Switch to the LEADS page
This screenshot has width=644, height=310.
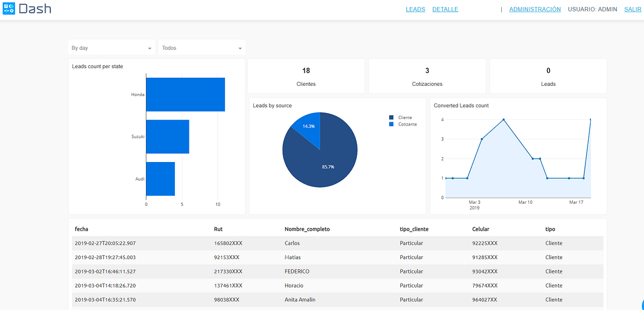pos(415,9)
